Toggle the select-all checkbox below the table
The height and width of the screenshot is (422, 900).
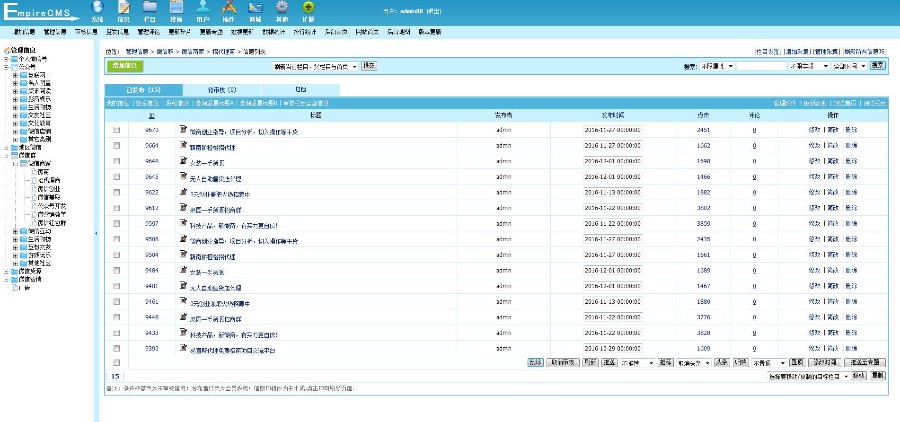click(117, 363)
